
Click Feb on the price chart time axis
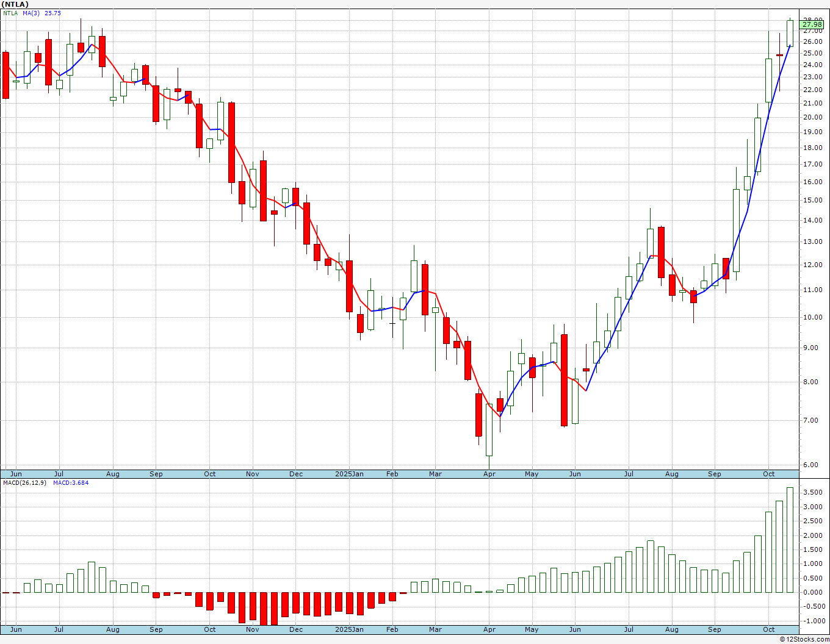[392, 474]
